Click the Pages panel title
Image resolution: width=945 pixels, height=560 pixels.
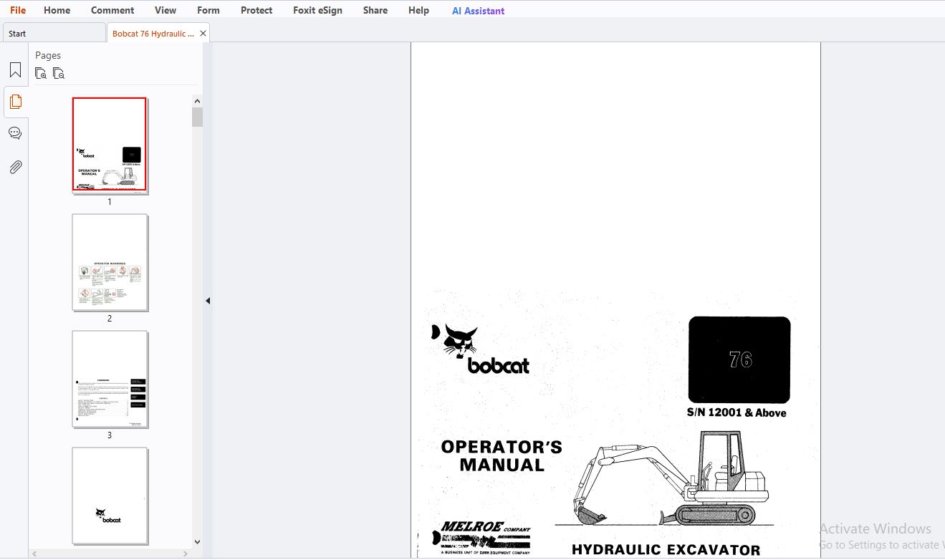[48, 55]
